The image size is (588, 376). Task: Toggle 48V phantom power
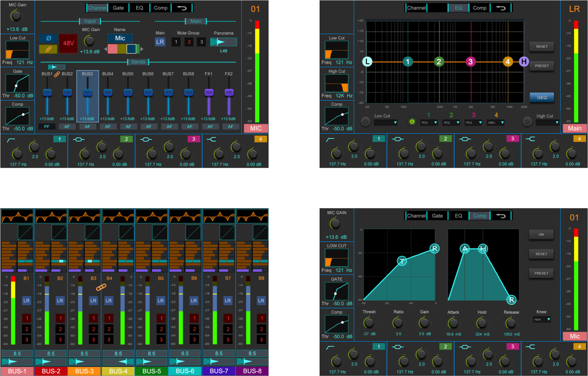(x=68, y=43)
